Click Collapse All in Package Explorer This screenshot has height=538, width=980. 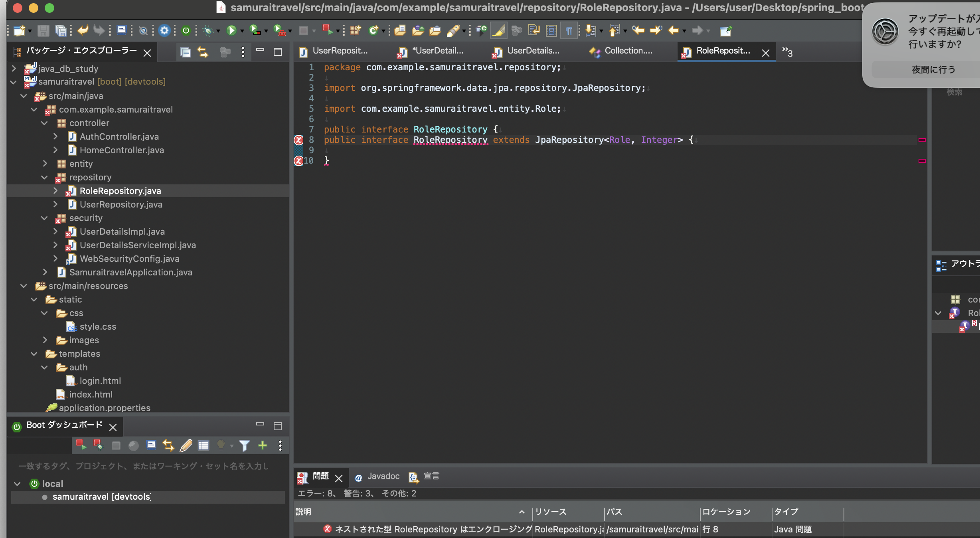186,52
